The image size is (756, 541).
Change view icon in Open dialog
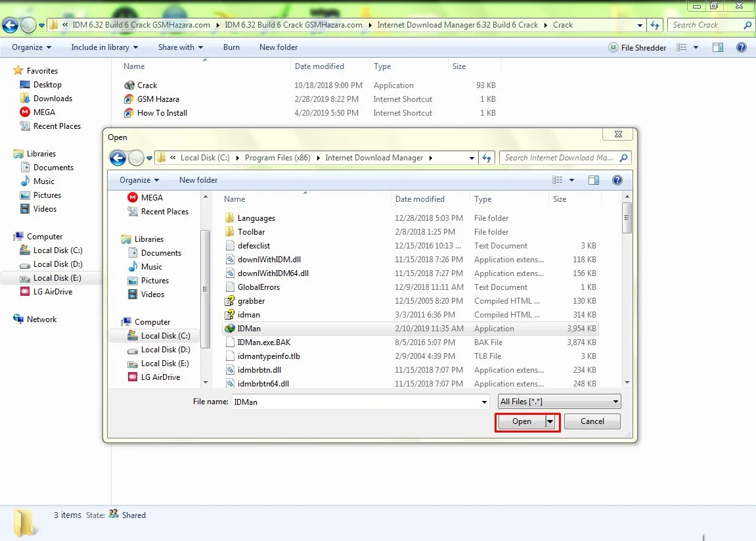click(x=558, y=180)
